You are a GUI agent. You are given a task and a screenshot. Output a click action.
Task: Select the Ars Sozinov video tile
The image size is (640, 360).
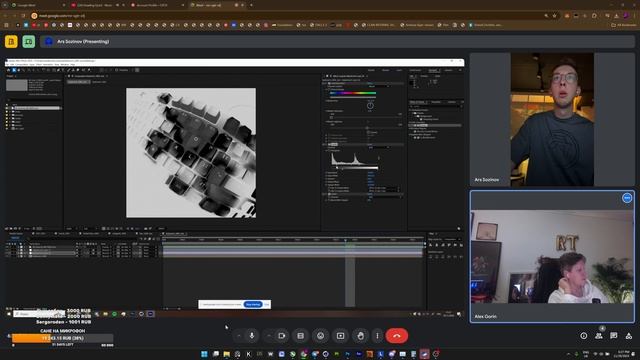point(552,119)
